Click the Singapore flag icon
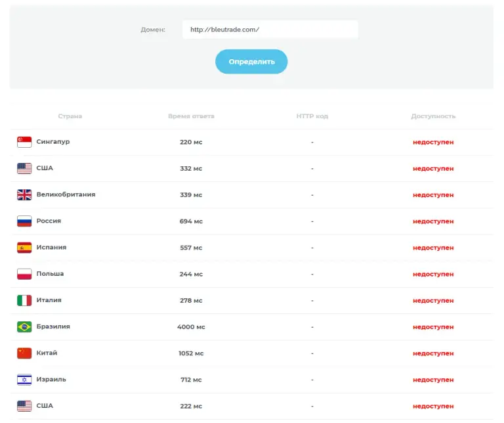Screen dimensions: 504x423 click(x=24, y=142)
